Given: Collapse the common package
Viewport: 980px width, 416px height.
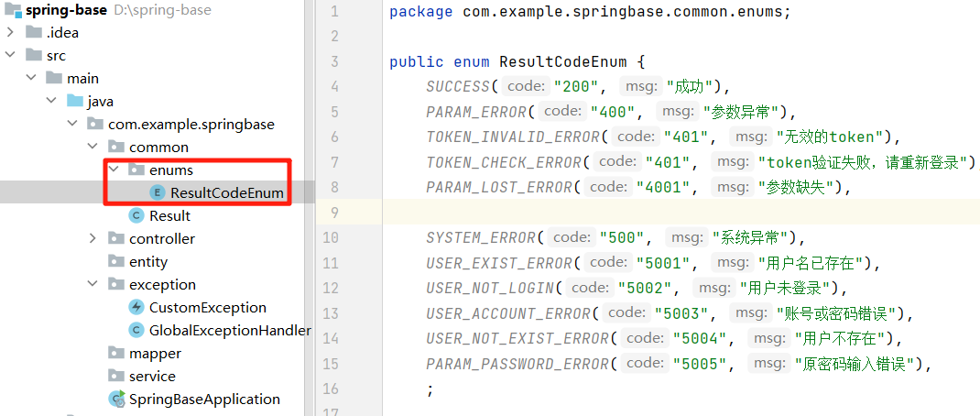Looking at the screenshot, I should point(93,147).
